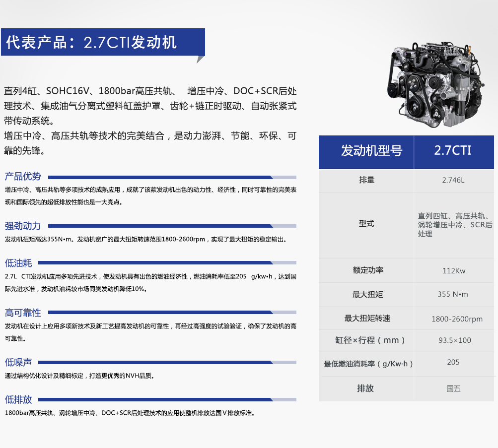Click the 强劲动力 section heading
498x448 pixels.
(x=23, y=226)
